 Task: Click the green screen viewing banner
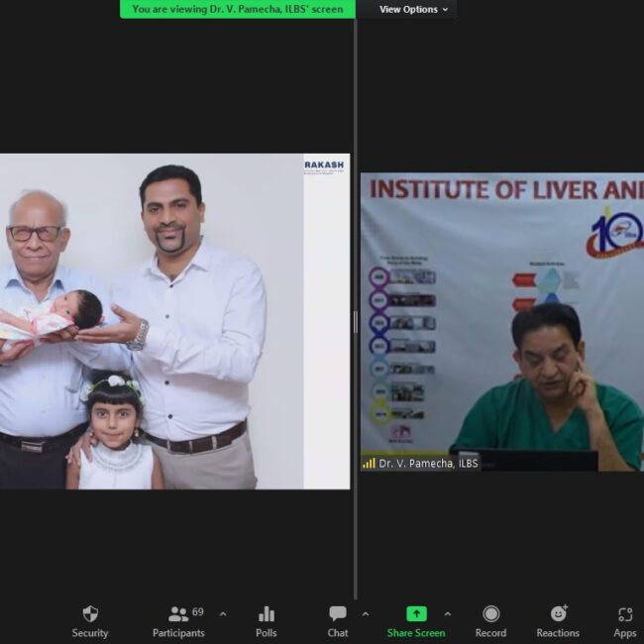pyautogui.click(x=237, y=9)
